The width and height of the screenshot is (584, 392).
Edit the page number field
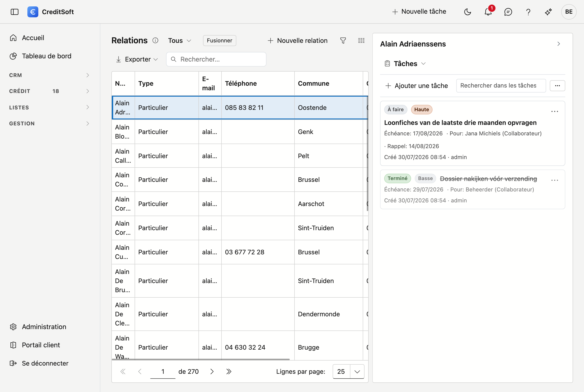163,371
